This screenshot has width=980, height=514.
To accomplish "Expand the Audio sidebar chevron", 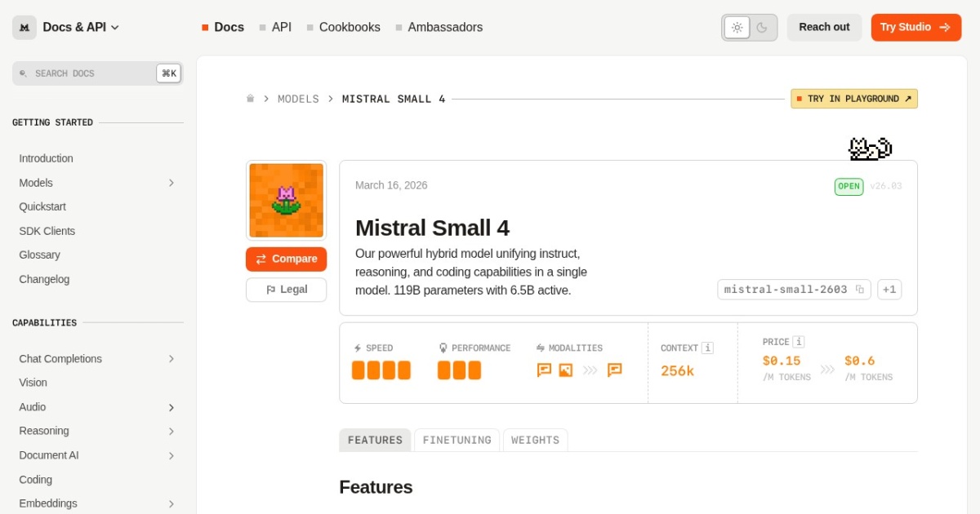I will 171,407.
